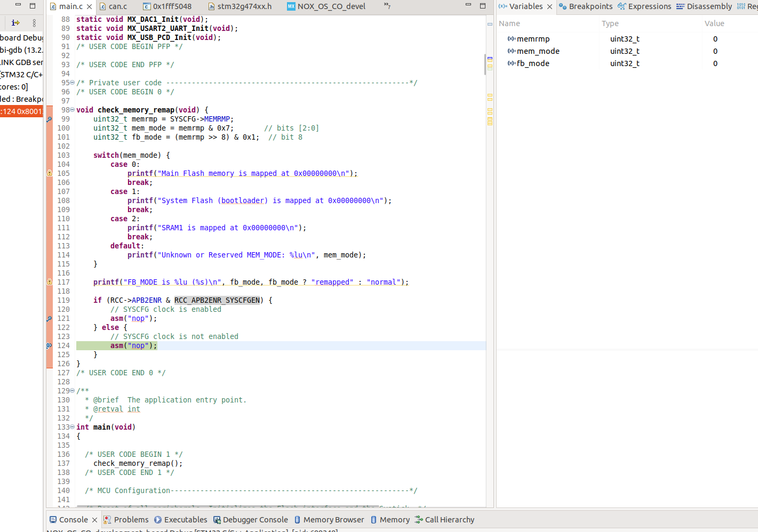Collapse the comment block fold at line 129
758x532 pixels.
pos(71,391)
